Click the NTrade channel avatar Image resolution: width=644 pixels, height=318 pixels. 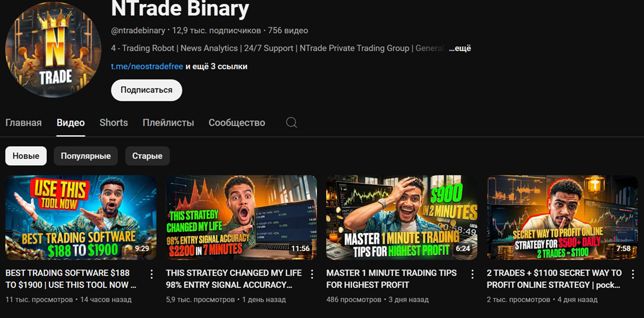pos(53,49)
